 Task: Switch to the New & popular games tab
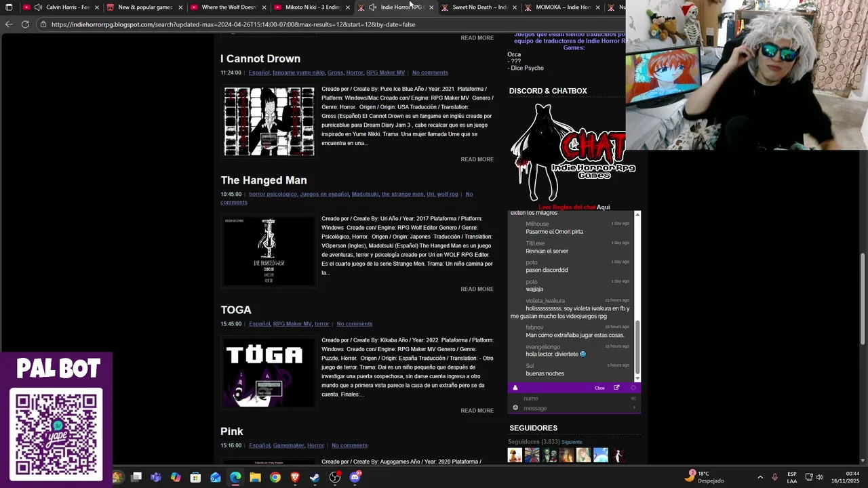145,7
